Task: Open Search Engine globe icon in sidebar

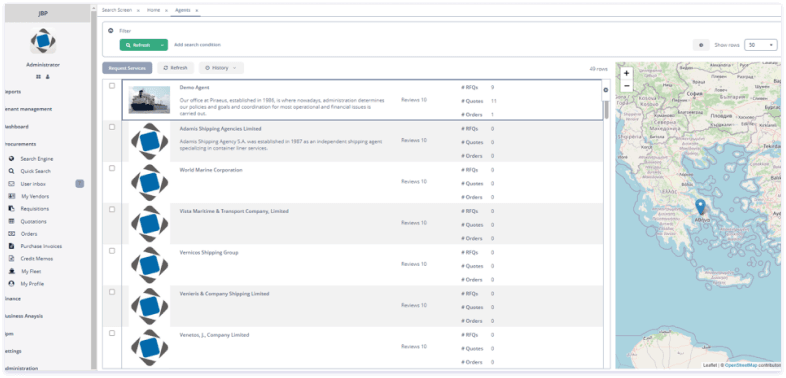Action: click(x=11, y=158)
